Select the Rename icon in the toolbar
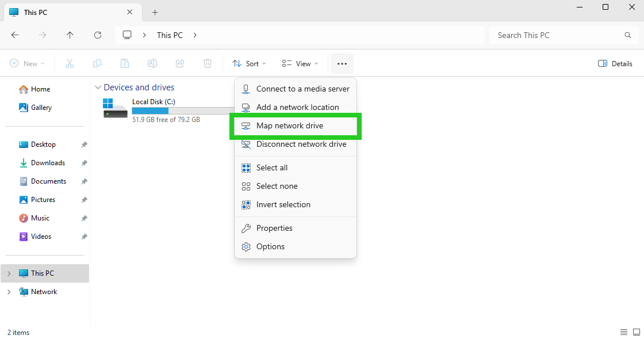The width and height of the screenshot is (644, 339). coord(152,63)
